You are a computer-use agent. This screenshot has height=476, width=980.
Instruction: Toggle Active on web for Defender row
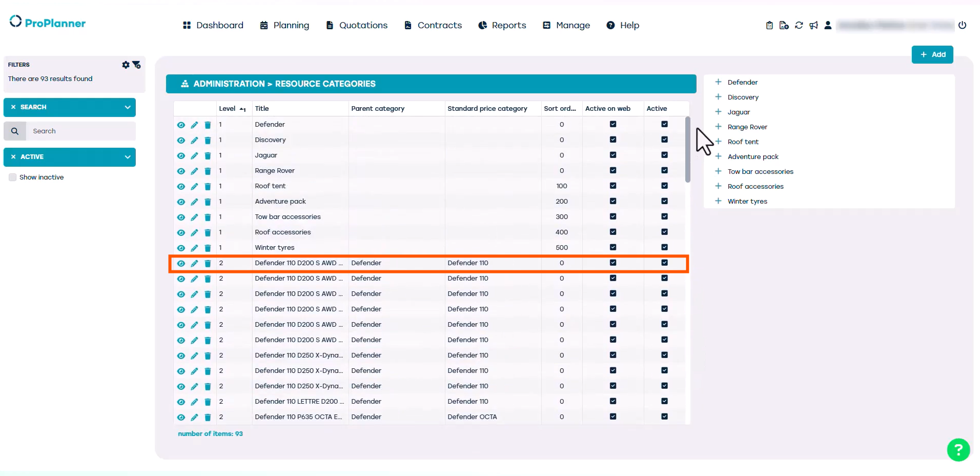[x=613, y=124]
